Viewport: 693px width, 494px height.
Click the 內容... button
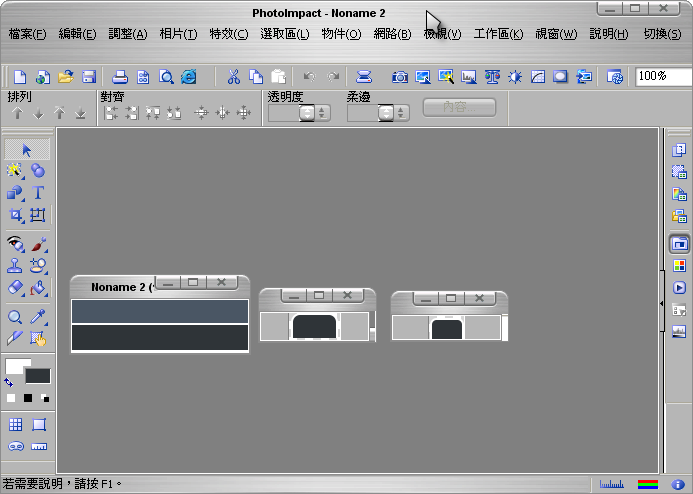460,107
